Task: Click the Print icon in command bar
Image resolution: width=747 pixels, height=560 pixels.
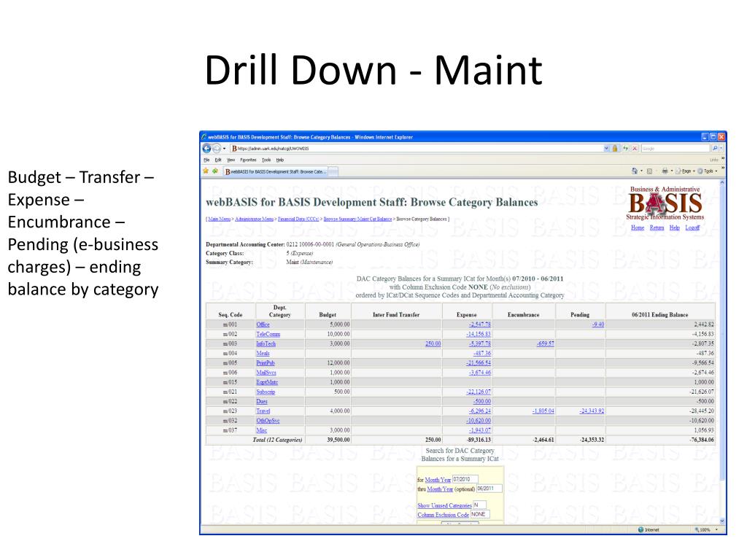Action: pyautogui.click(x=665, y=171)
